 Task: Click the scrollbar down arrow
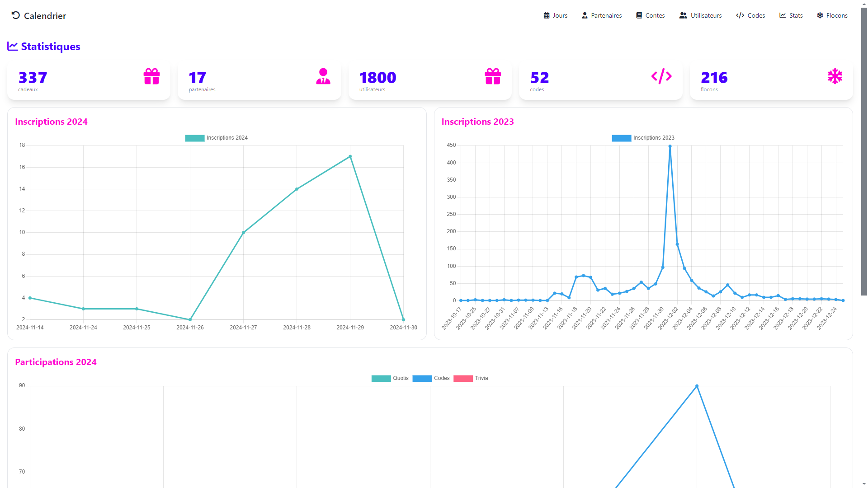tap(864, 484)
